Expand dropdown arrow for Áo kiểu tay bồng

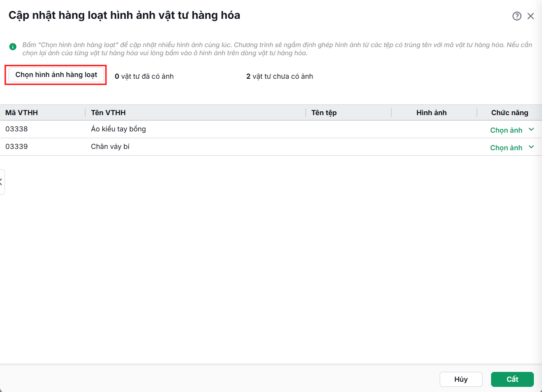pos(531,130)
